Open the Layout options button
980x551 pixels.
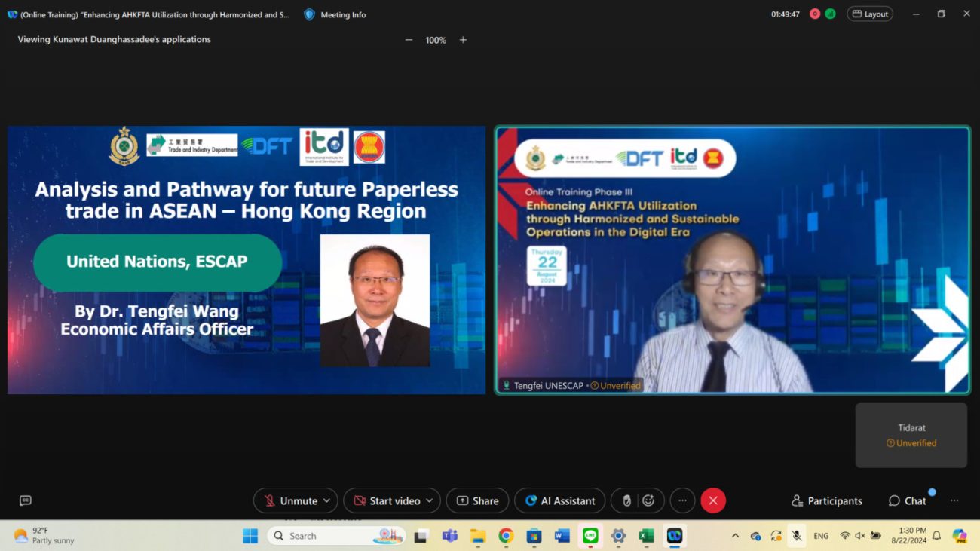point(870,14)
